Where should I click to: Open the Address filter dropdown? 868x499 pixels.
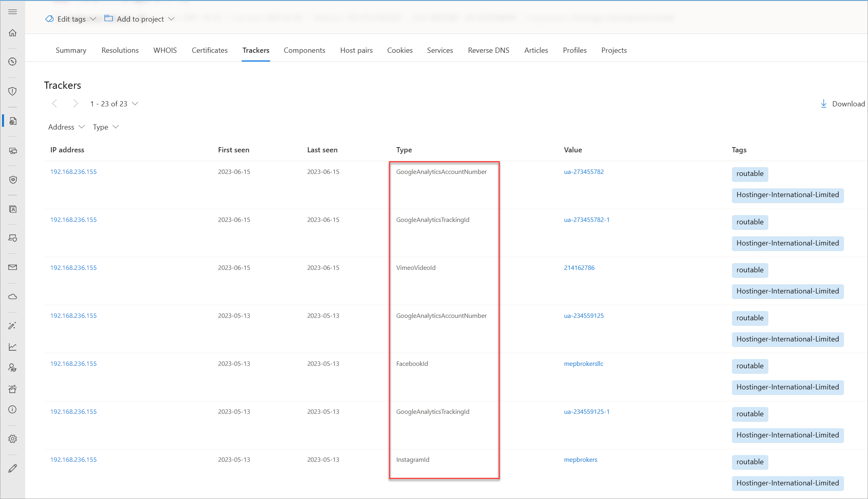pos(66,127)
